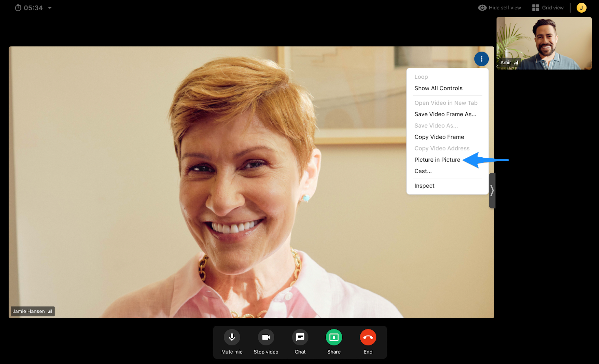Click the yellow J profile avatar
The width and height of the screenshot is (599, 364).
(x=581, y=8)
